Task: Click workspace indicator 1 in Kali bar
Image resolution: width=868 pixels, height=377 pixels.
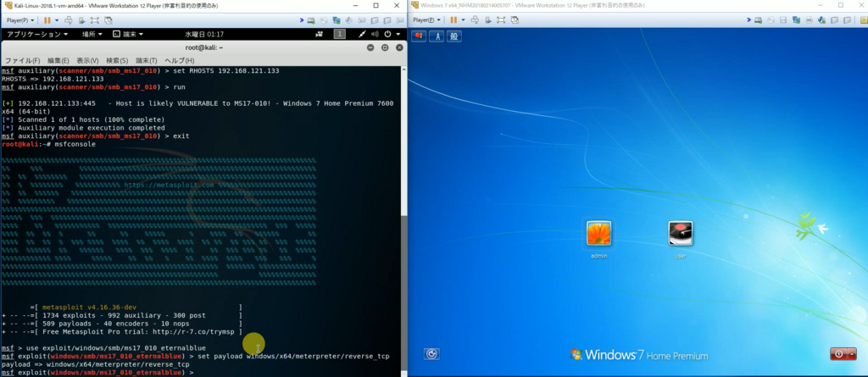Action: click(339, 35)
